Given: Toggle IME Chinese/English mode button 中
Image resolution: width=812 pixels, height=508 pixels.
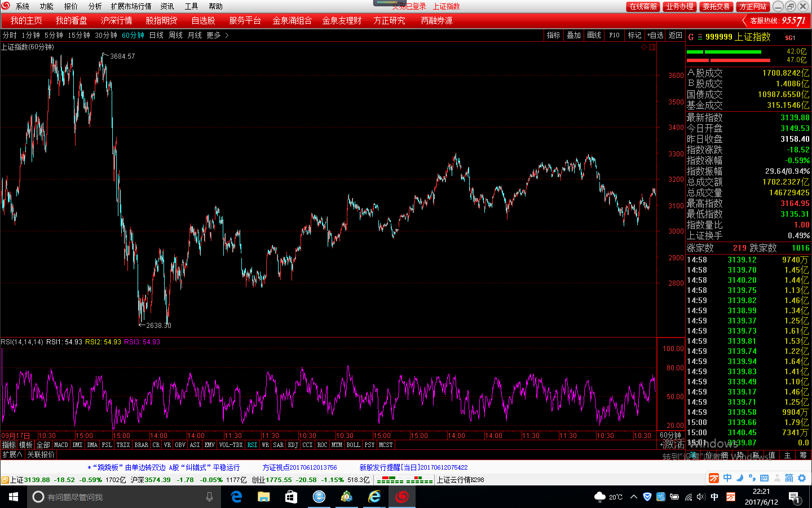Looking at the screenshot, I should 727,478.
